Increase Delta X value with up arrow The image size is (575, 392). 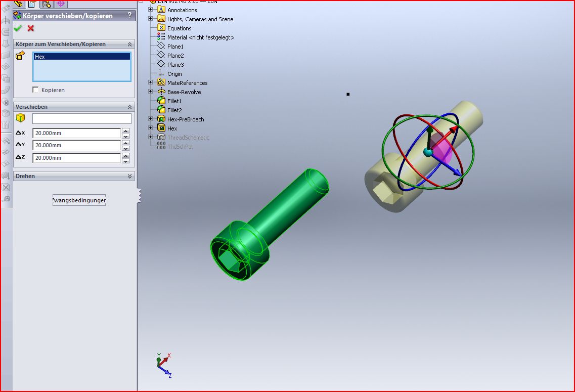pyautogui.click(x=126, y=130)
